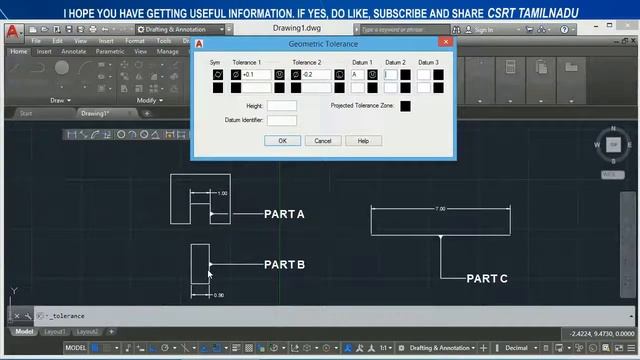
Task: Click the Undo arrow in quick access toolbar
Action: 105,29
